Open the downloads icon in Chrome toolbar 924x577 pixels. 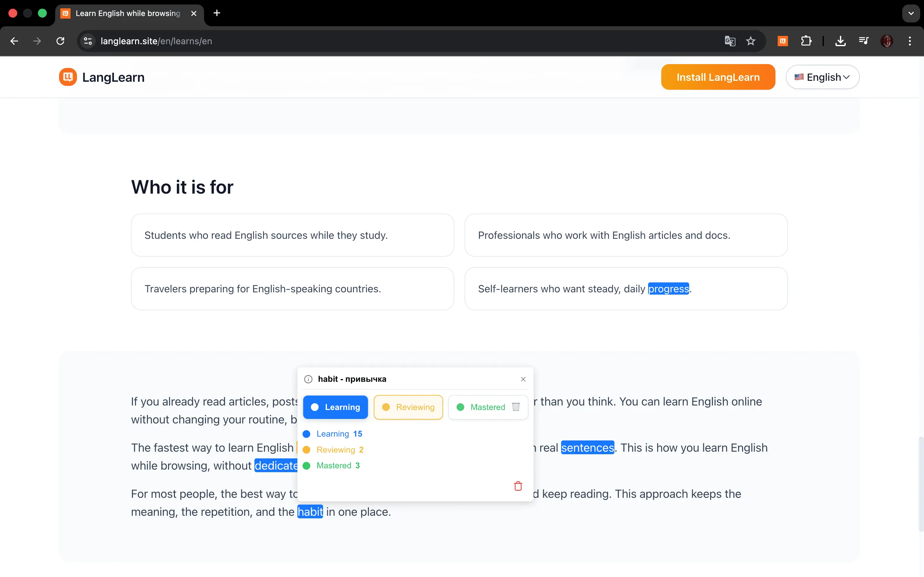pyautogui.click(x=840, y=41)
